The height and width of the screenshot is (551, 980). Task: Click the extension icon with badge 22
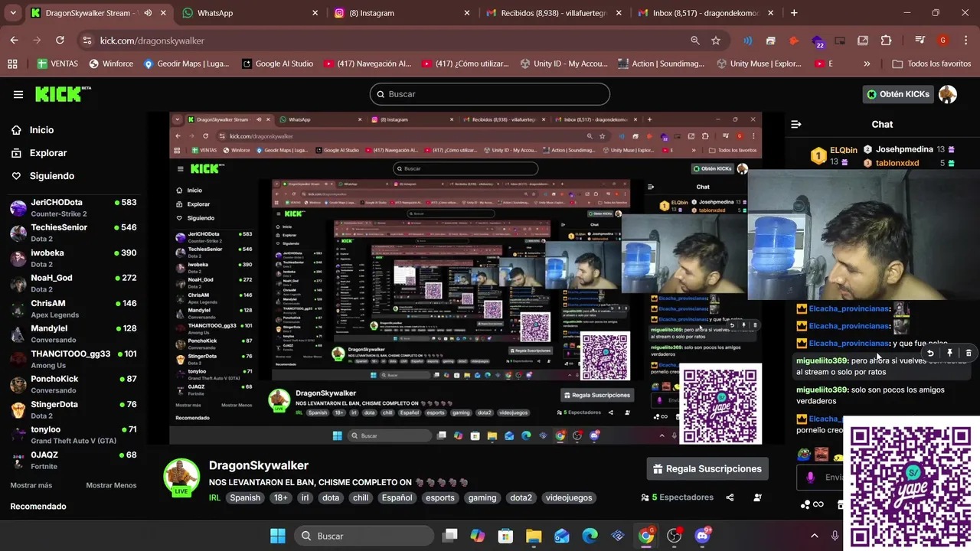818,41
